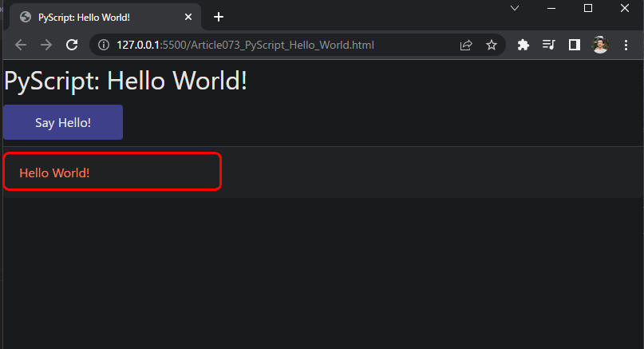Click the Say Hello! button
The height and width of the screenshot is (349, 644).
pyautogui.click(x=63, y=122)
